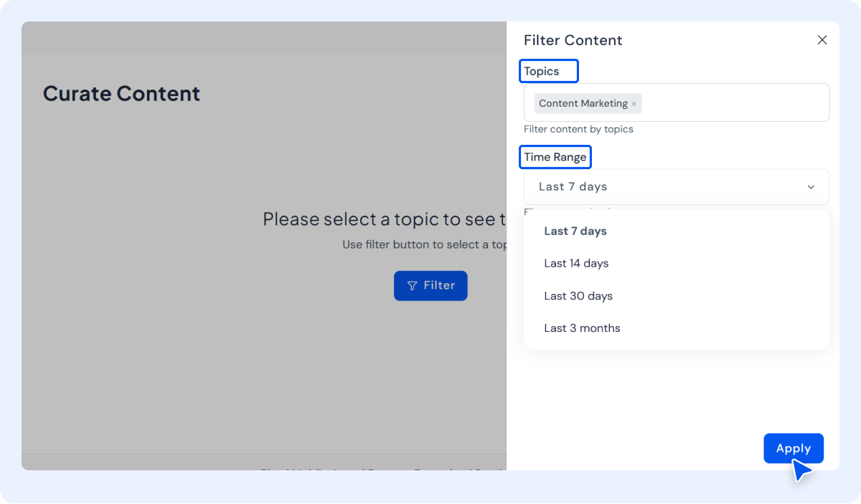Close the Filter Content panel

(822, 40)
